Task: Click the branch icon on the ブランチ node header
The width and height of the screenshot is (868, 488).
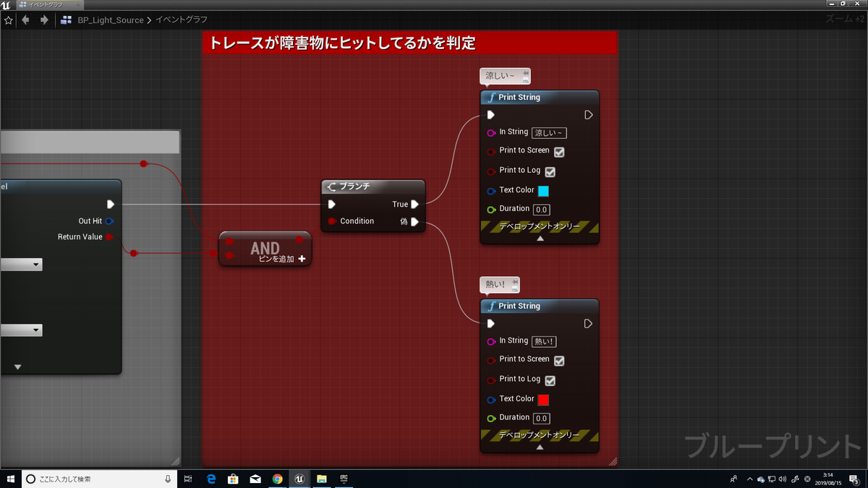Action: pos(332,186)
